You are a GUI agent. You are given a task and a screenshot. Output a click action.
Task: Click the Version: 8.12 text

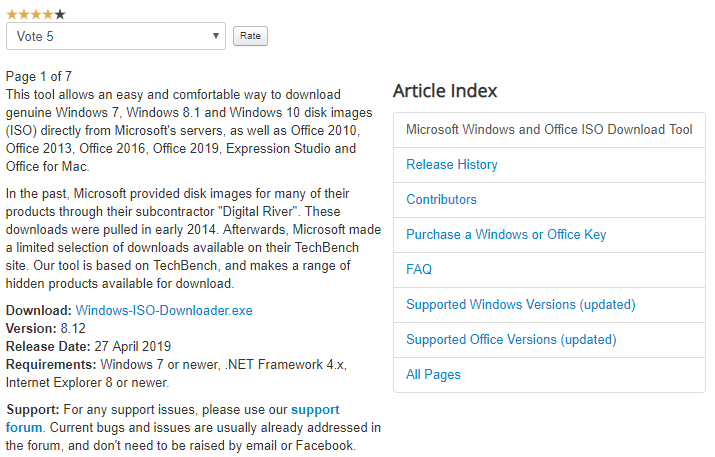pos(46,328)
